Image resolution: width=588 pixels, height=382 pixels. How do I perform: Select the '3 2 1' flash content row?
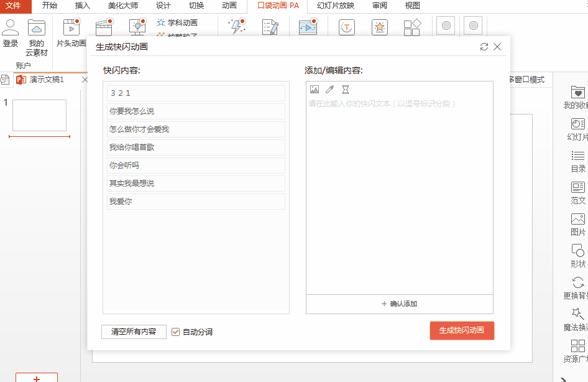click(196, 93)
